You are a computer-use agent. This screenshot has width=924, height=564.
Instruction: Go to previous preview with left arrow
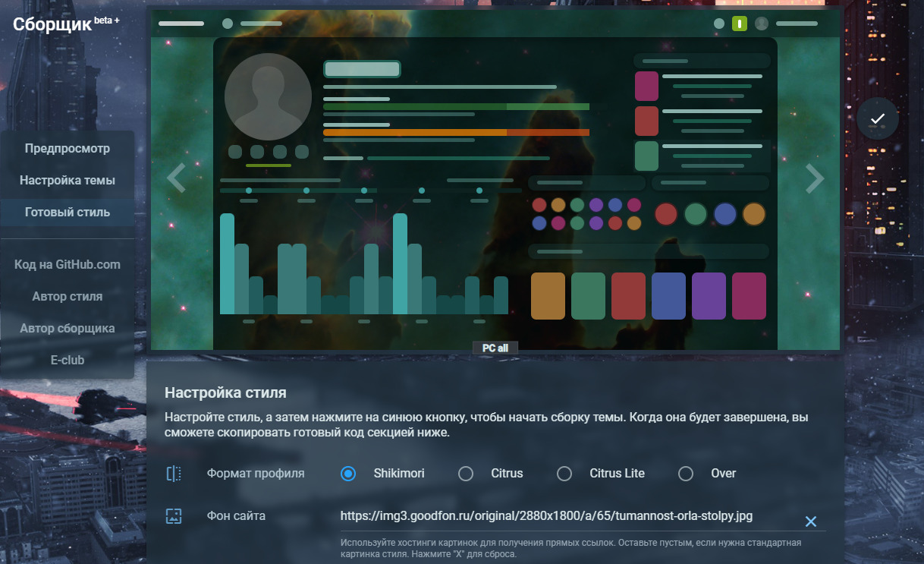(x=176, y=178)
